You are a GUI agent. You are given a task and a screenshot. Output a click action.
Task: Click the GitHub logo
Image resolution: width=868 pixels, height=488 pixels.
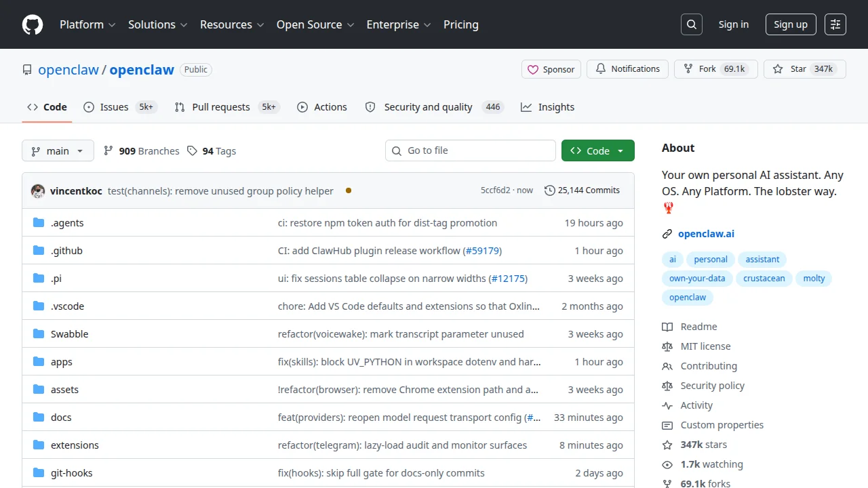click(x=32, y=24)
